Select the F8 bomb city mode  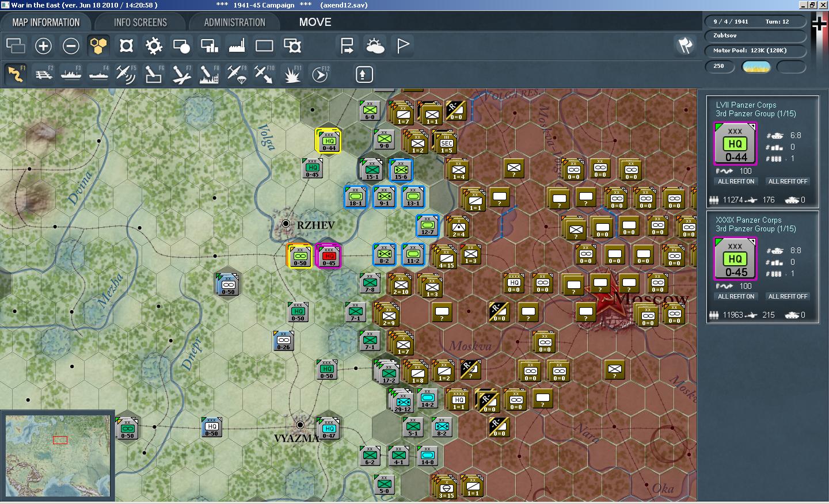point(209,74)
